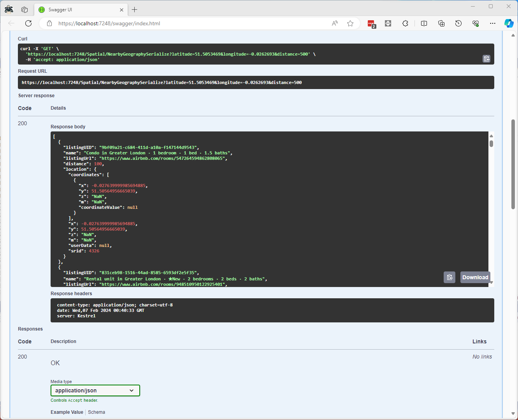Image resolution: width=518 pixels, height=420 pixels.
Task: Open the application/json media type dropdown
Action: 95,390
